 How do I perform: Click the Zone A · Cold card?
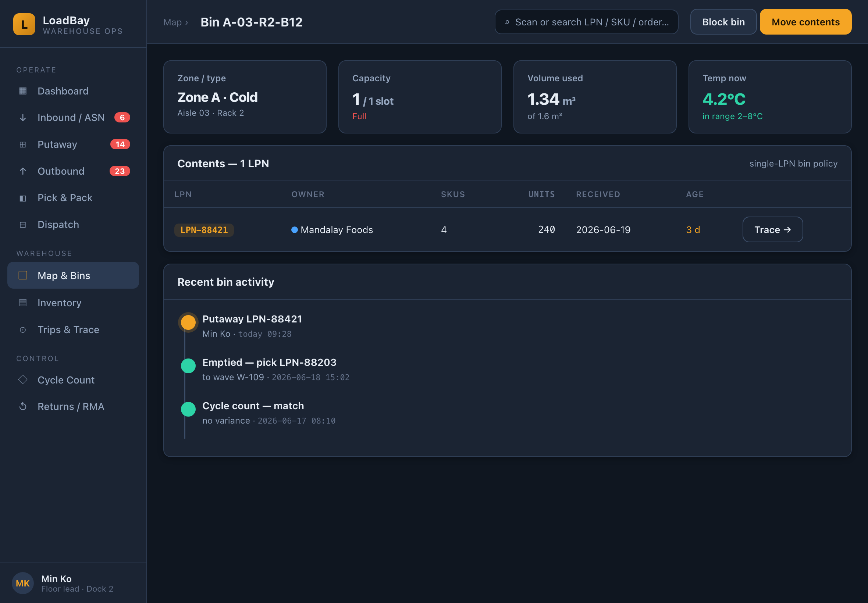click(x=245, y=97)
